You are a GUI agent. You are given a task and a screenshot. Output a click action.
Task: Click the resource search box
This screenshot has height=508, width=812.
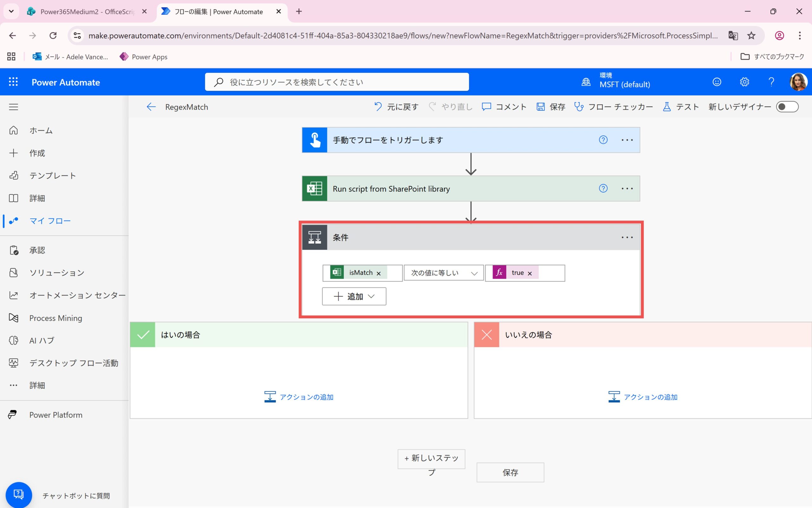point(337,82)
